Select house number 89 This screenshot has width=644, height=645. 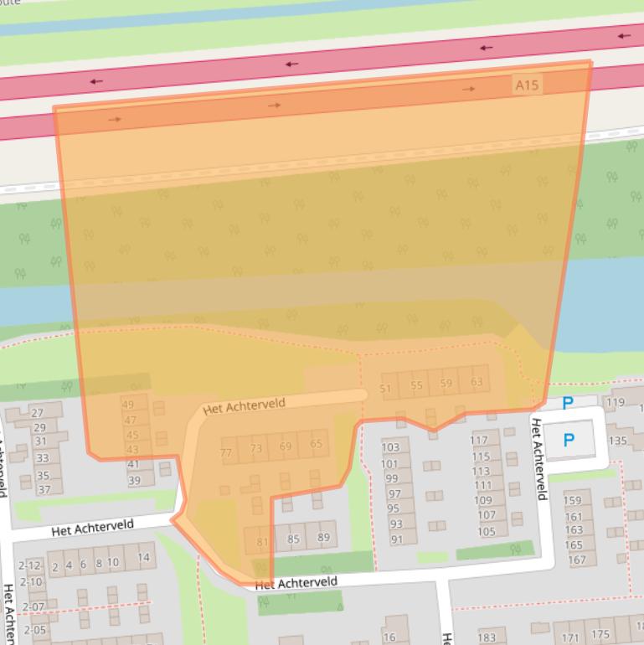[x=323, y=538]
